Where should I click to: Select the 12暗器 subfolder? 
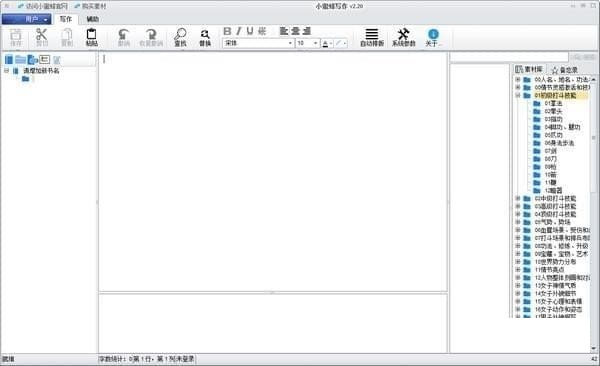[x=553, y=190]
